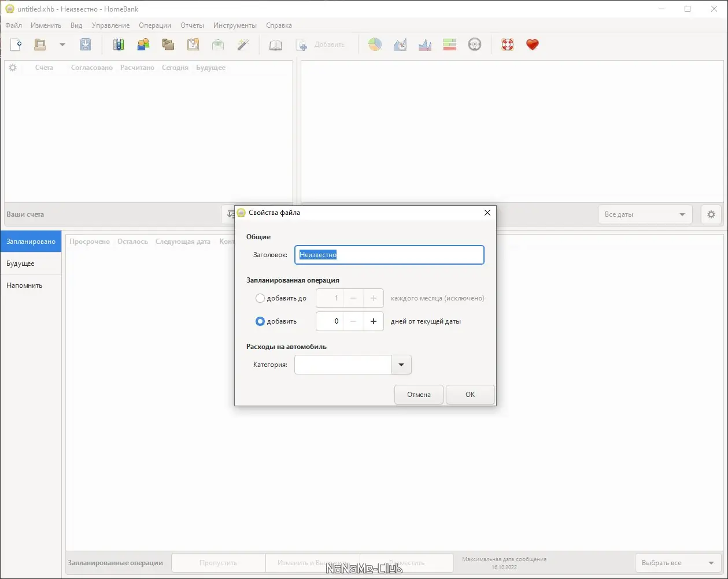The height and width of the screenshot is (579, 728).
Task: Open the balance report area-chart icon
Action: tap(425, 44)
